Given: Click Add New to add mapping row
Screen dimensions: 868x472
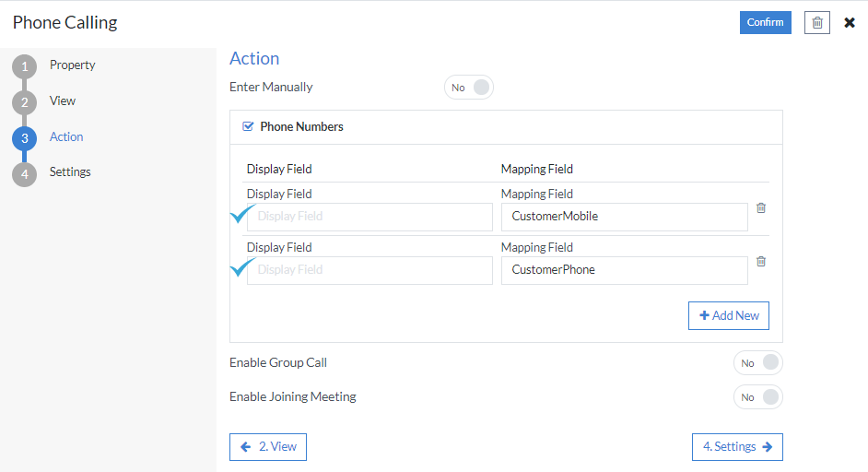Looking at the screenshot, I should (x=729, y=315).
